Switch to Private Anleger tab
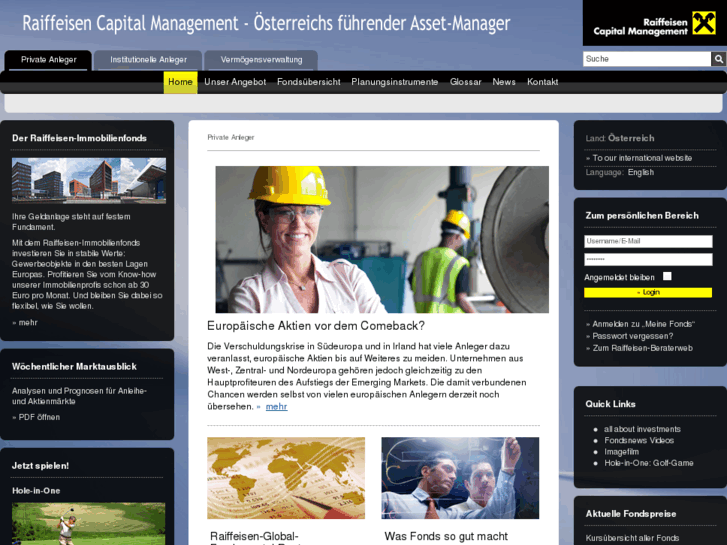Image resolution: width=727 pixels, height=545 pixels. (x=48, y=60)
